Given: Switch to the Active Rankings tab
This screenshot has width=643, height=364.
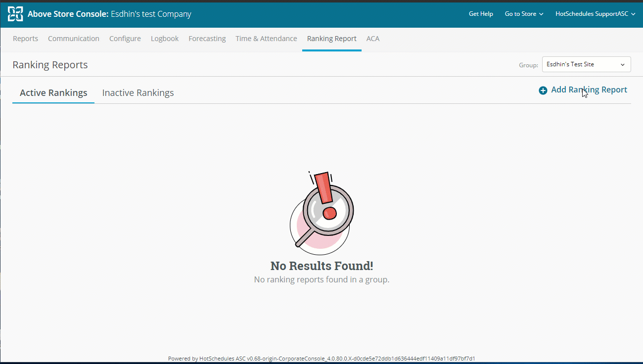Looking at the screenshot, I should (x=53, y=93).
